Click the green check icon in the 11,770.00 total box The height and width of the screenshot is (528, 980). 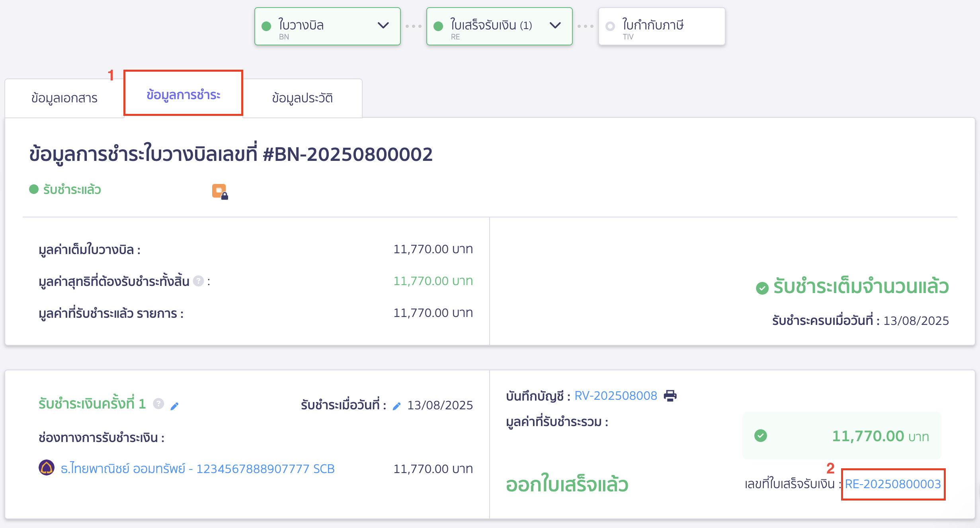[761, 436]
